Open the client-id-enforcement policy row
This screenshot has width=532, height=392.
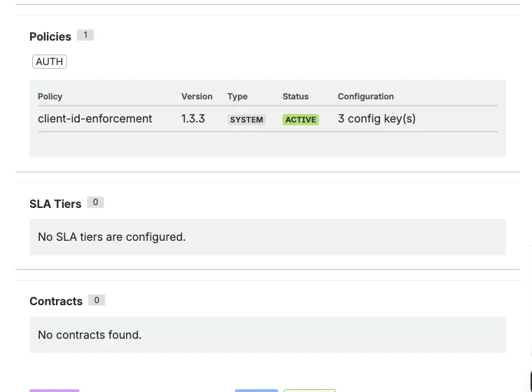click(95, 119)
